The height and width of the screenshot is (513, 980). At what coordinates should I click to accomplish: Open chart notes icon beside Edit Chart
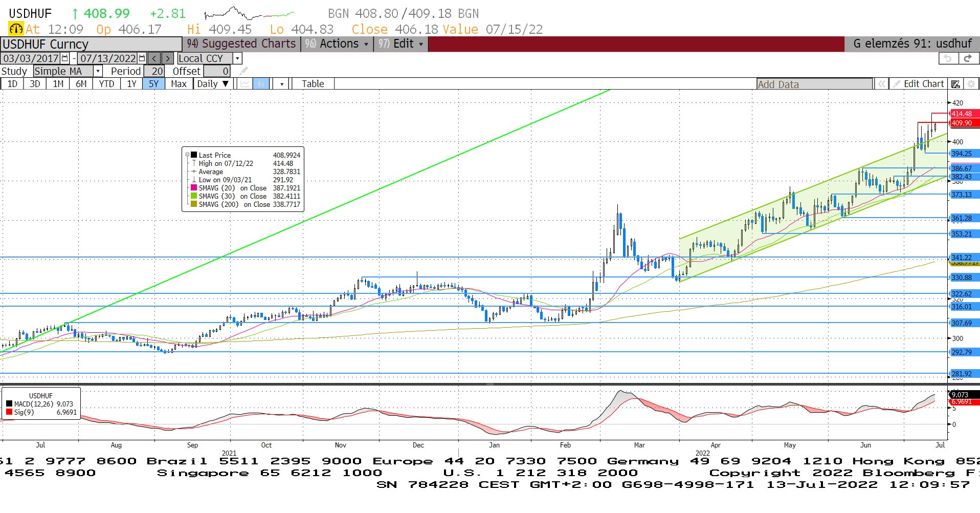(x=955, y=84)
